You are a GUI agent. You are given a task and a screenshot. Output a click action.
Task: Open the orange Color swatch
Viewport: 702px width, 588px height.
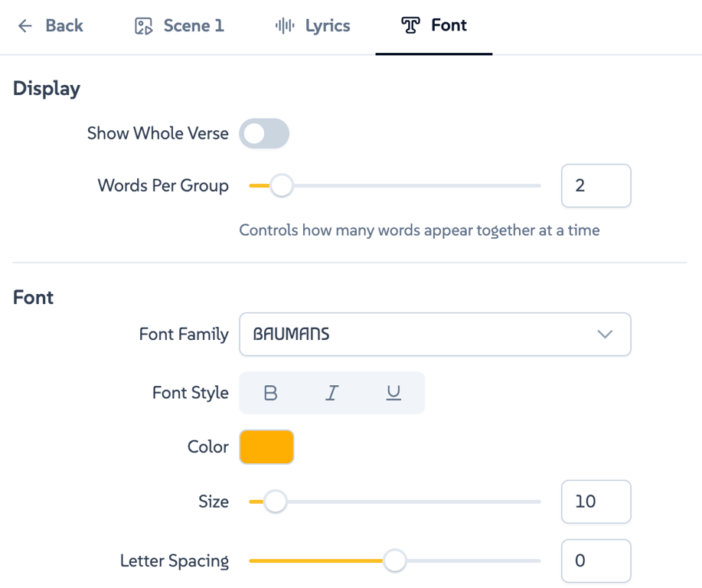click(266, 447)
